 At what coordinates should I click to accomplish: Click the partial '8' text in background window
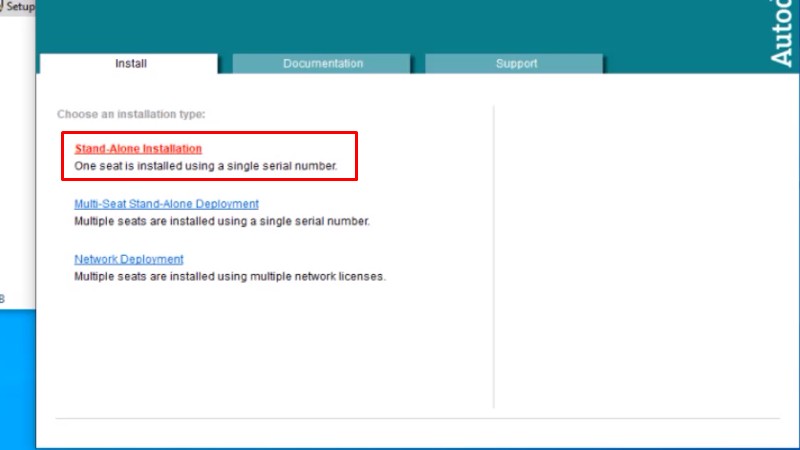[3, 299]
